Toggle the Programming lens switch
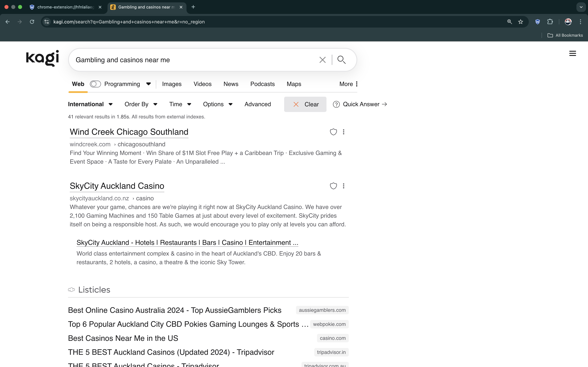 click(x=95, y=84)
